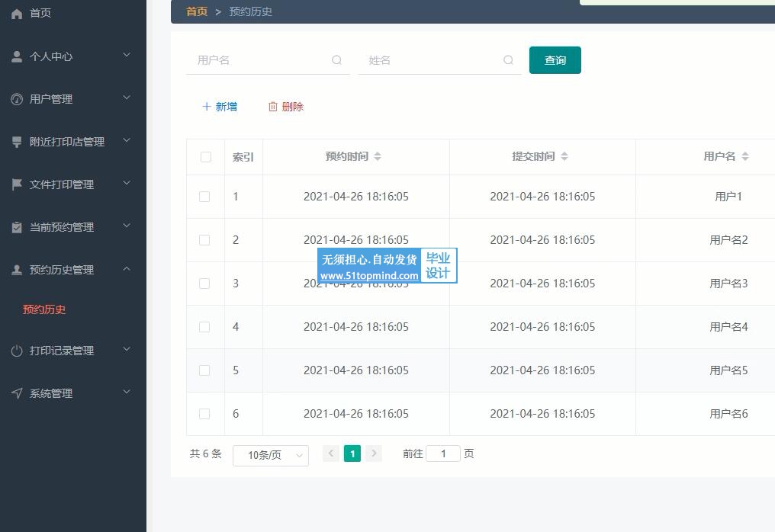The width and height of the screenshot is (775, 532).
Task: Click the home icon in sidebar
Action: click(x=17, y=13)
